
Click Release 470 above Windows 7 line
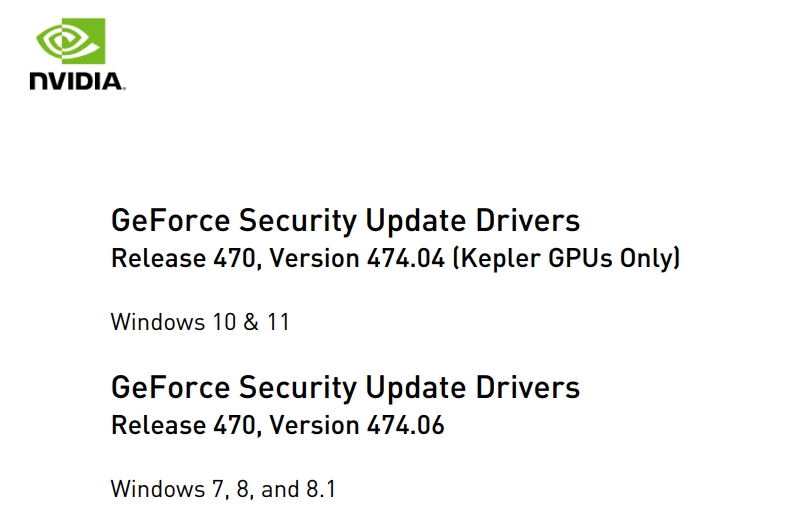tap(186, 426)
